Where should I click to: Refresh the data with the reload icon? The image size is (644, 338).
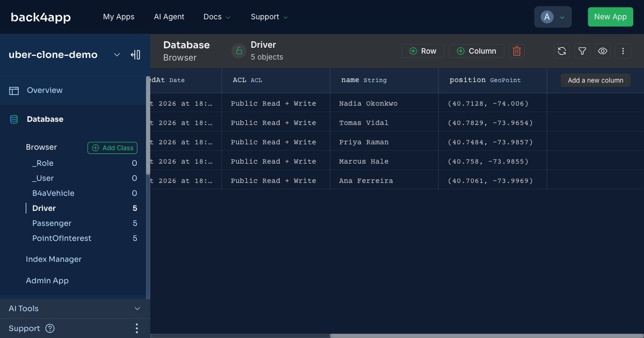point(562,51)
